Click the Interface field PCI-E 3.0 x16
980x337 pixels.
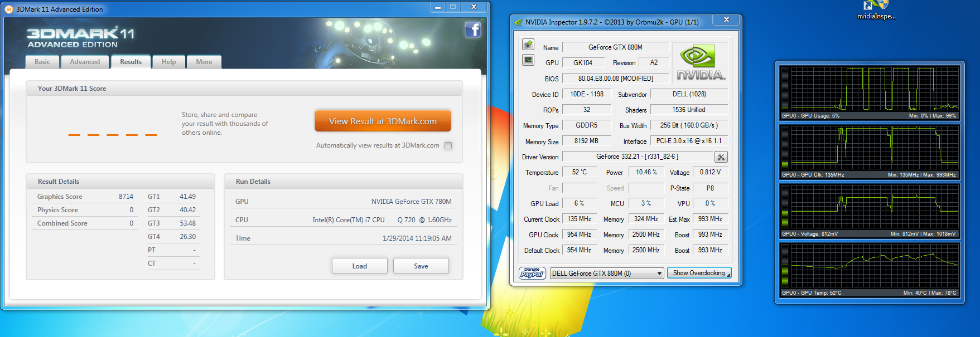(x=689, y=141)
